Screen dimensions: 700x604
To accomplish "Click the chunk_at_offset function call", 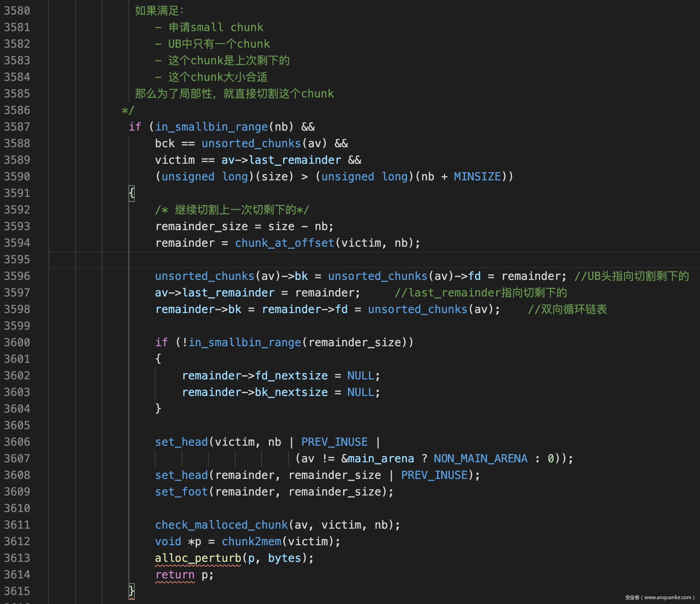I will (x=284, y=243).
